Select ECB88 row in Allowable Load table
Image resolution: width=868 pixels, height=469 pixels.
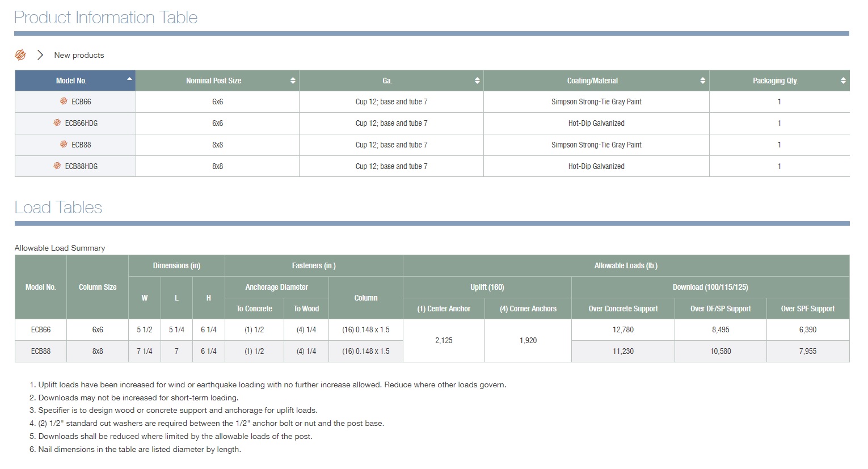pos(41,352)
